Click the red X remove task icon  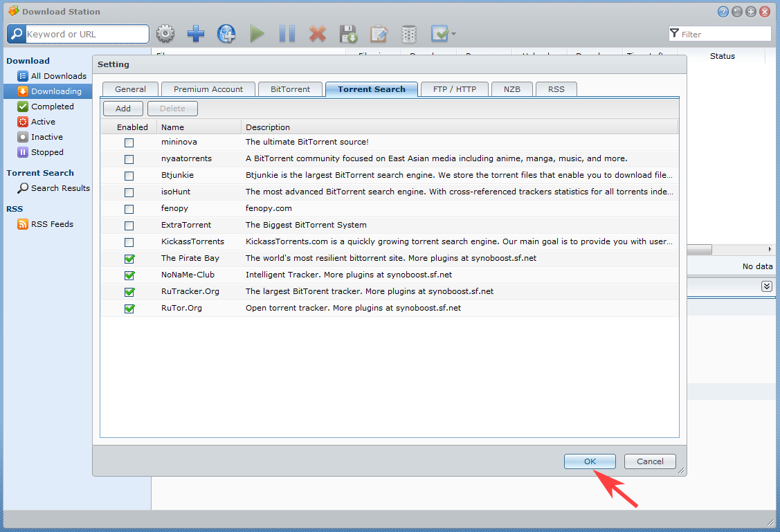click(x=318, y=34)
